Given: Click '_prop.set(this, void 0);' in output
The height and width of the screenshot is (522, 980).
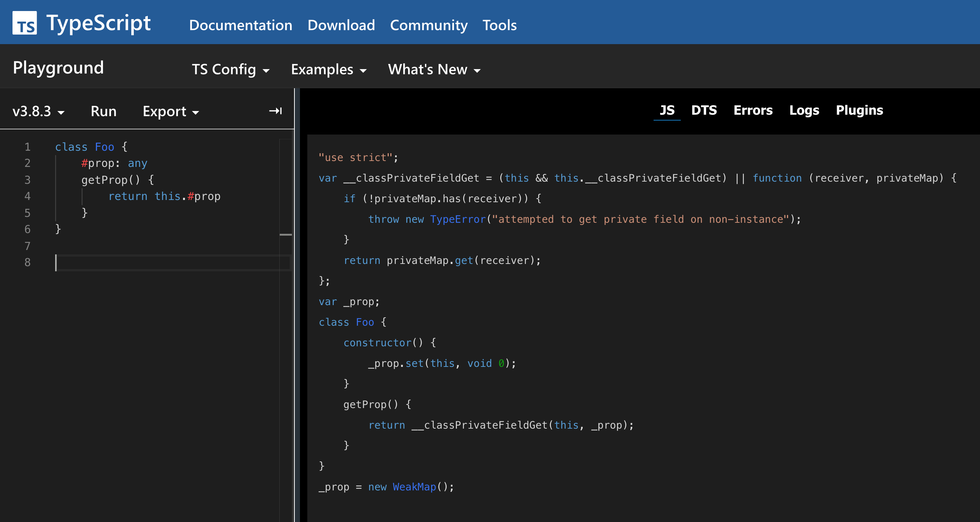Looking at the screenshot, I should coord(442,363).
